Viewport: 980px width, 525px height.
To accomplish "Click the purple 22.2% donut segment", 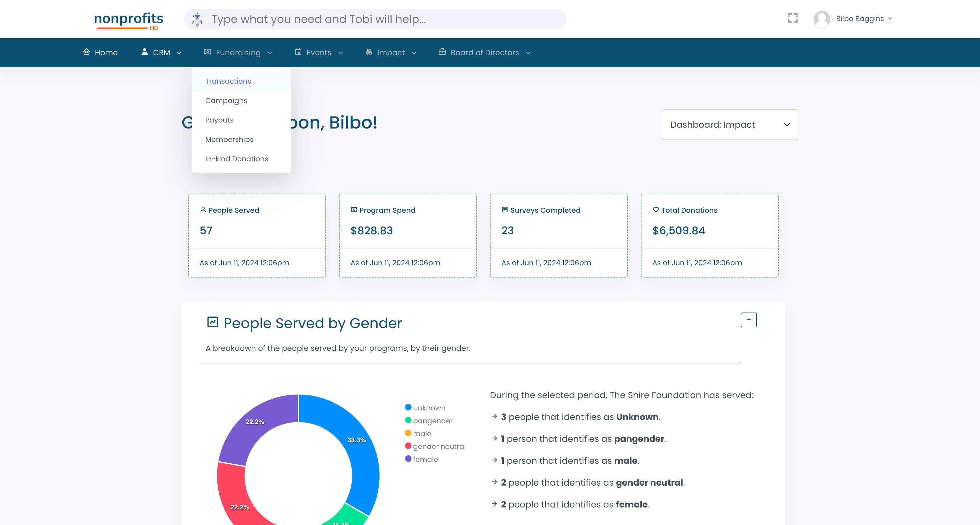I will coord(255,422).
